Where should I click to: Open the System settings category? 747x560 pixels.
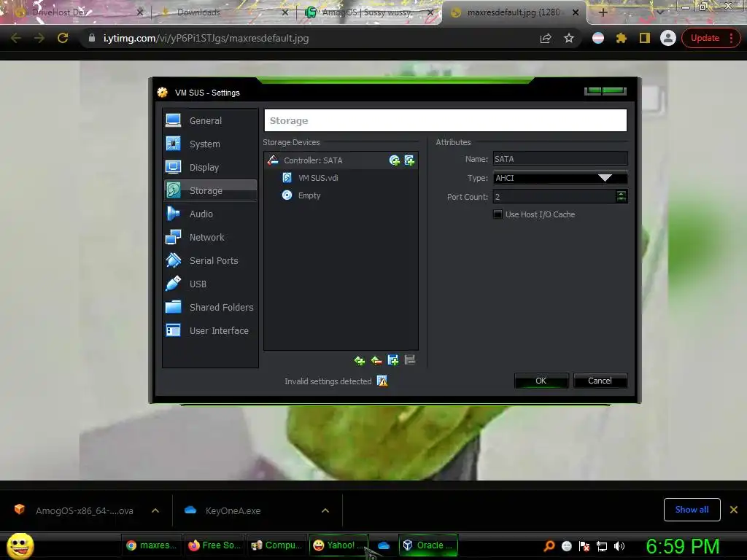tap(209, 144)
